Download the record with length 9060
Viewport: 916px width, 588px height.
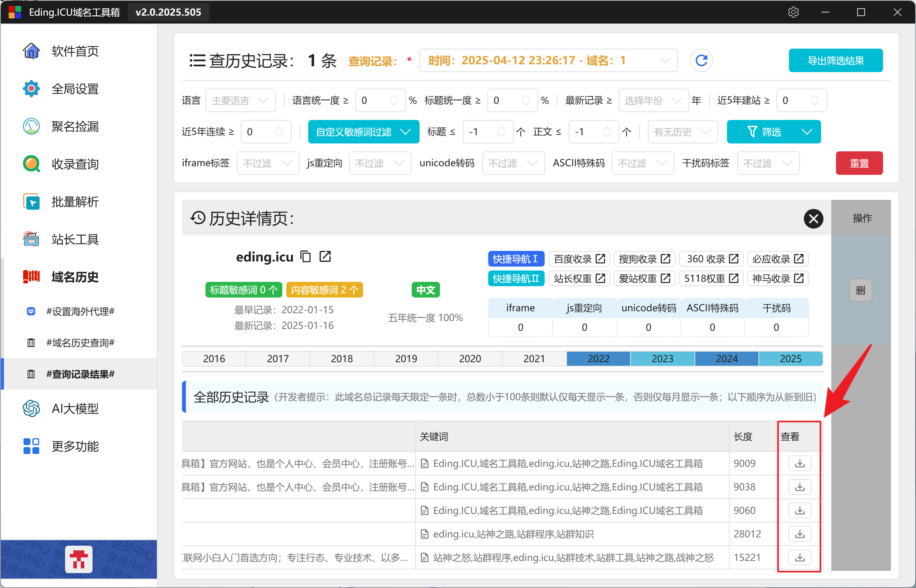click(800, 510)
